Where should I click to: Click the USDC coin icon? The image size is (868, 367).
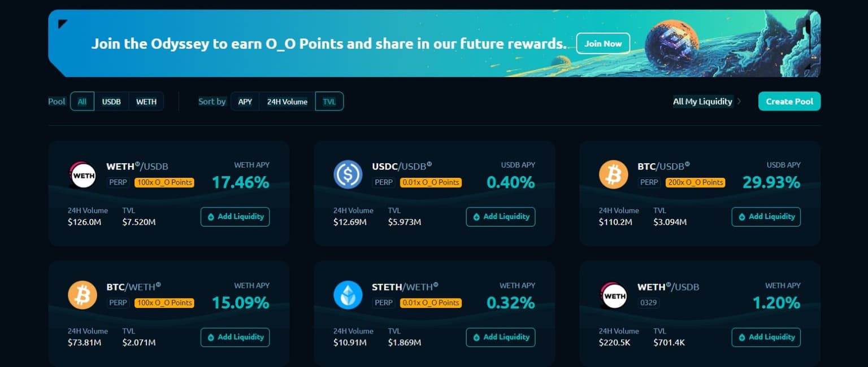click(348, 174)
